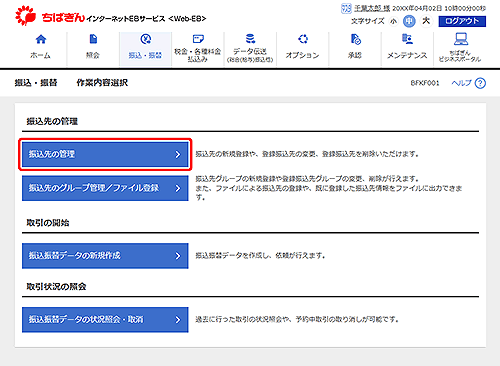Select the 振込・振替 icon in navigation
Viewport: 500px width, 366px height.
tap(146, 39)
